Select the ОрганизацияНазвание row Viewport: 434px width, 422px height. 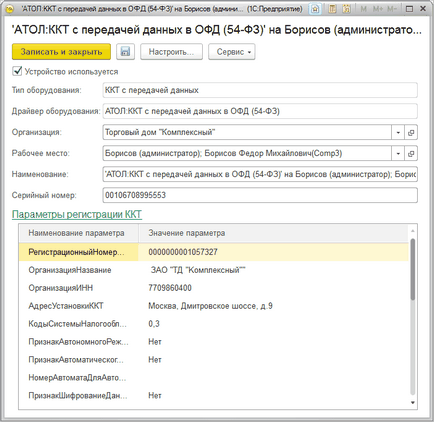(214, 270)
